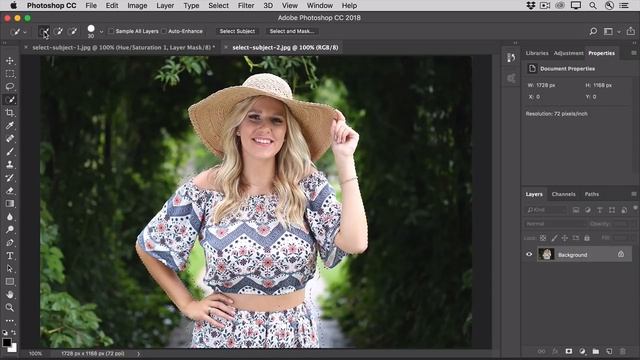Select the Lasso tool
This screenshot has width=640, height=360.
[x=10, y=87]
